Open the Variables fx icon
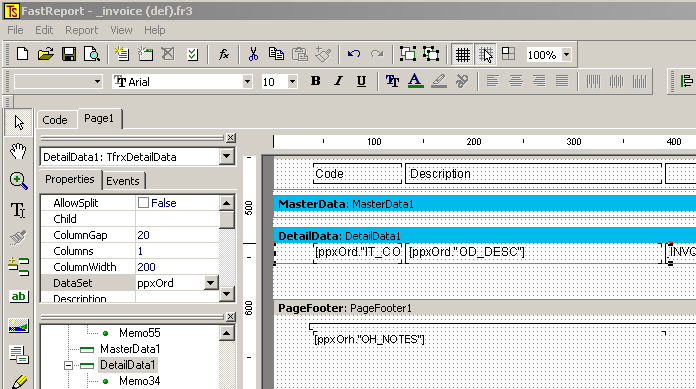Viewport: 696px width, 389px height. pos(224,54)
